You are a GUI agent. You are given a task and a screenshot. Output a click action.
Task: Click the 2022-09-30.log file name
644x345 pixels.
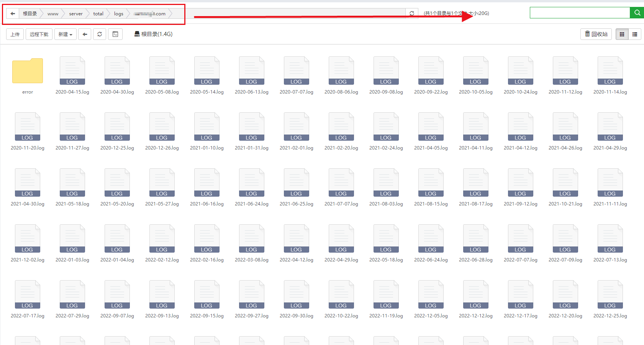297,316
